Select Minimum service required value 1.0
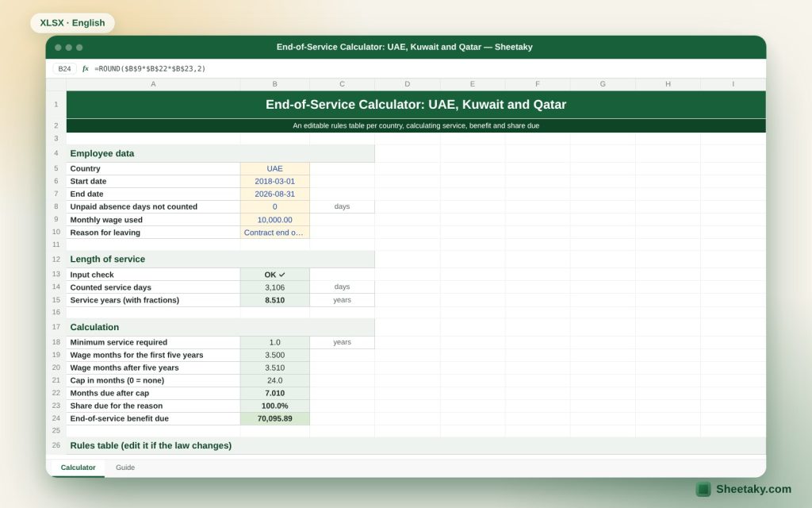 [x=275, y=342]
